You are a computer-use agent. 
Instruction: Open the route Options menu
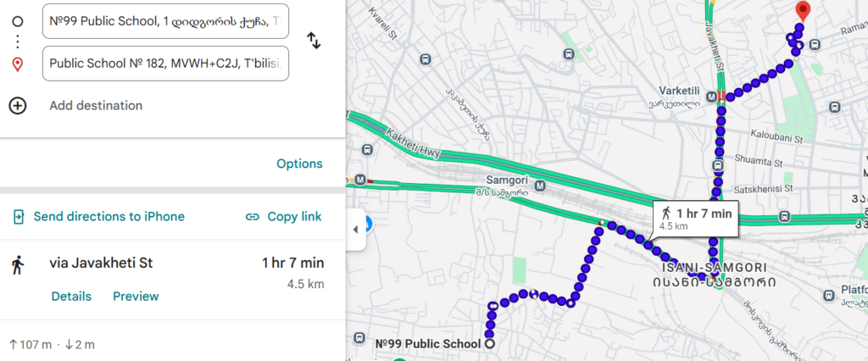[299, 164]
